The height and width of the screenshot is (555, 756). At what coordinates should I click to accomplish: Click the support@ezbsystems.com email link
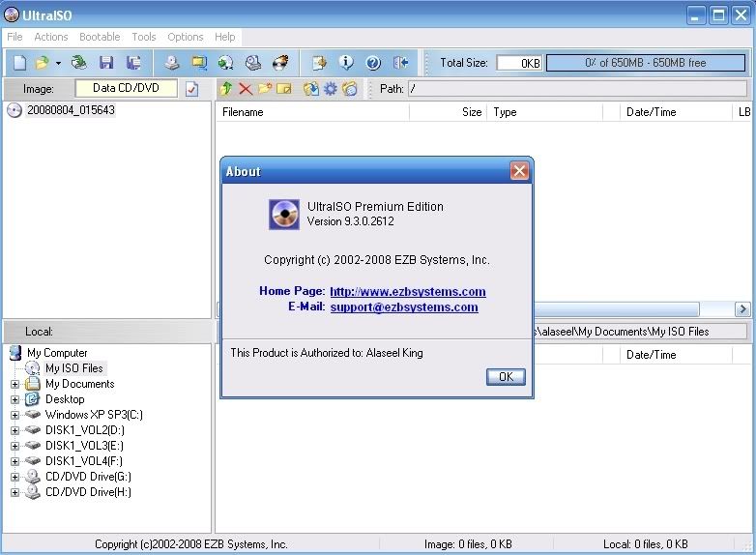(x=404, y=307)
